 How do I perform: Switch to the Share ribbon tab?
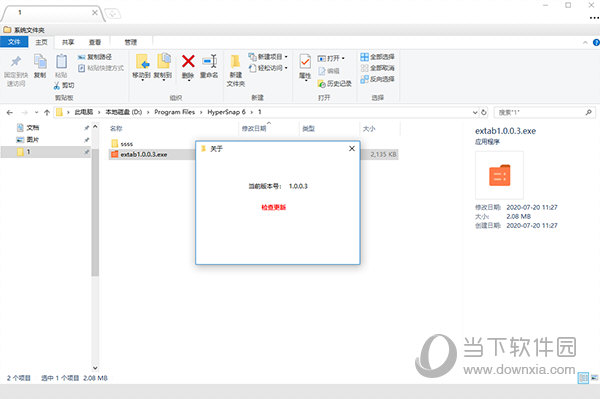[x=68, y=42]
